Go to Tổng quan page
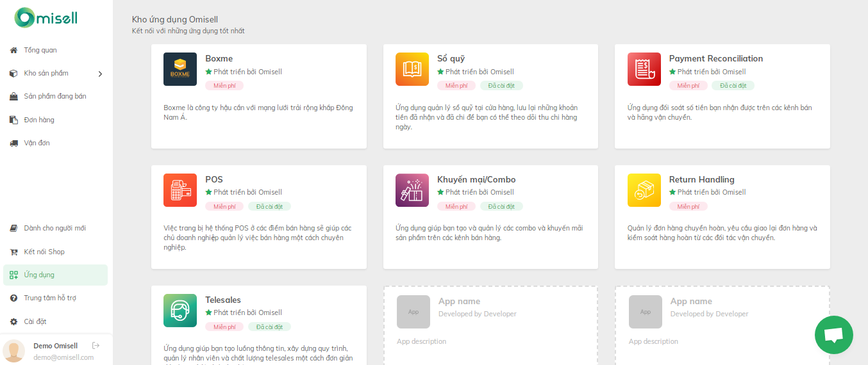The height and width of the screenshot is (365, 868). [x=40, y=50]
